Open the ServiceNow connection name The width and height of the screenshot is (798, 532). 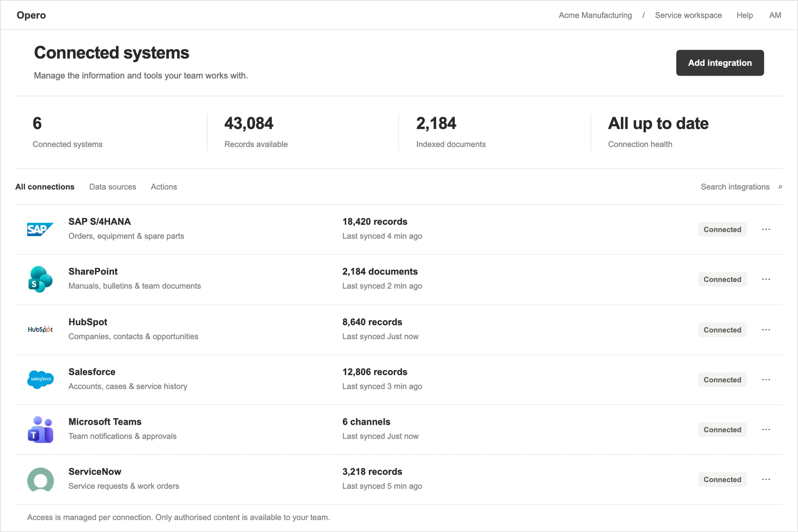[95, 472]
